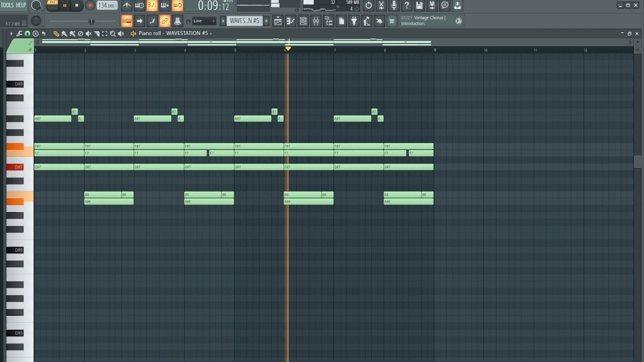This screenshot has width=644, height=362.
Task: Click the 0:09:12 time display
Action: [x=213, y=6]
